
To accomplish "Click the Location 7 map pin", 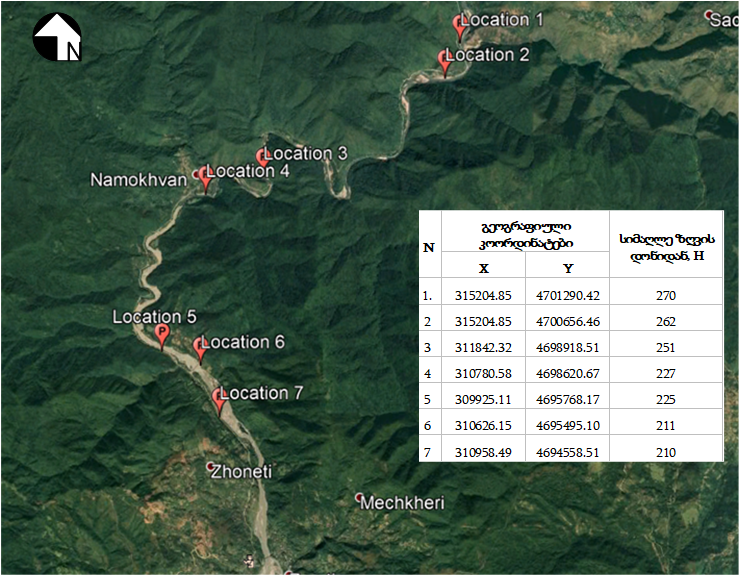I will (x=219, y=398).
